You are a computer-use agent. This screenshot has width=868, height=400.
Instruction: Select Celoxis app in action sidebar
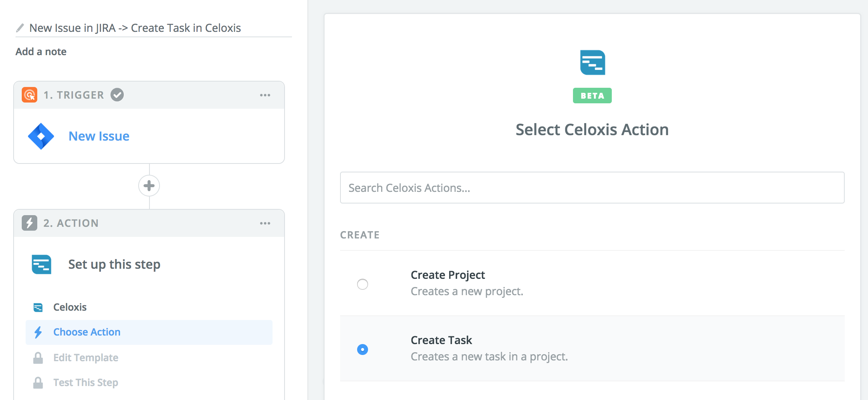70,307
